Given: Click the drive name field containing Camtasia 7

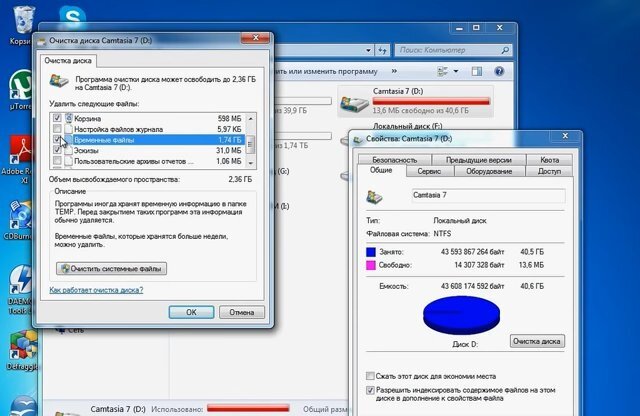Looking at the screenshot, I should [x=488, y=195].
